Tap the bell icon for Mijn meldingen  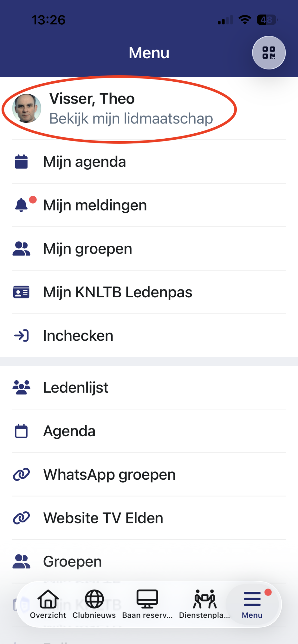coord(21,205)
